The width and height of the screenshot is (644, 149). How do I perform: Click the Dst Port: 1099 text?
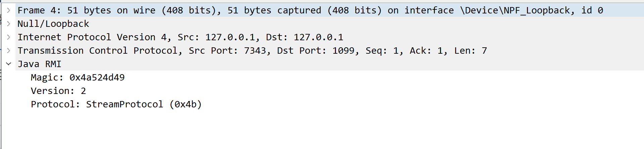pos(316,51)
